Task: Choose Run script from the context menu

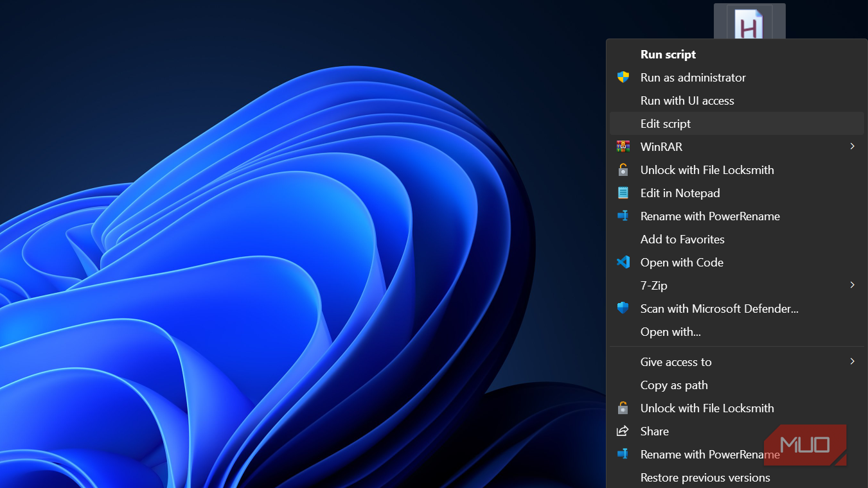Action: click(x=668, y=55)
